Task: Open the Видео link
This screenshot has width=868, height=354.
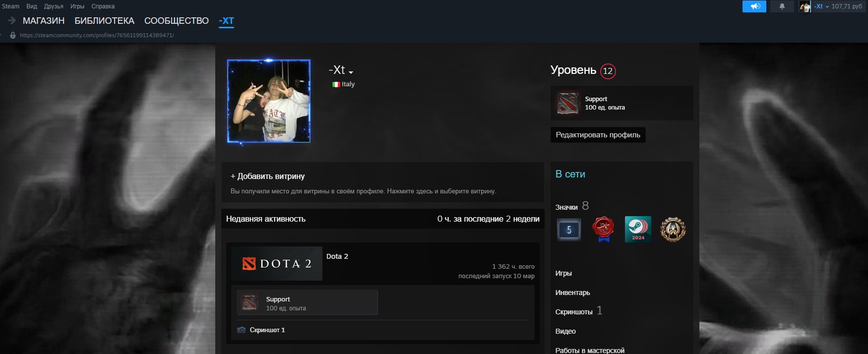Action: pyautogui.click(x=565, y=331)
